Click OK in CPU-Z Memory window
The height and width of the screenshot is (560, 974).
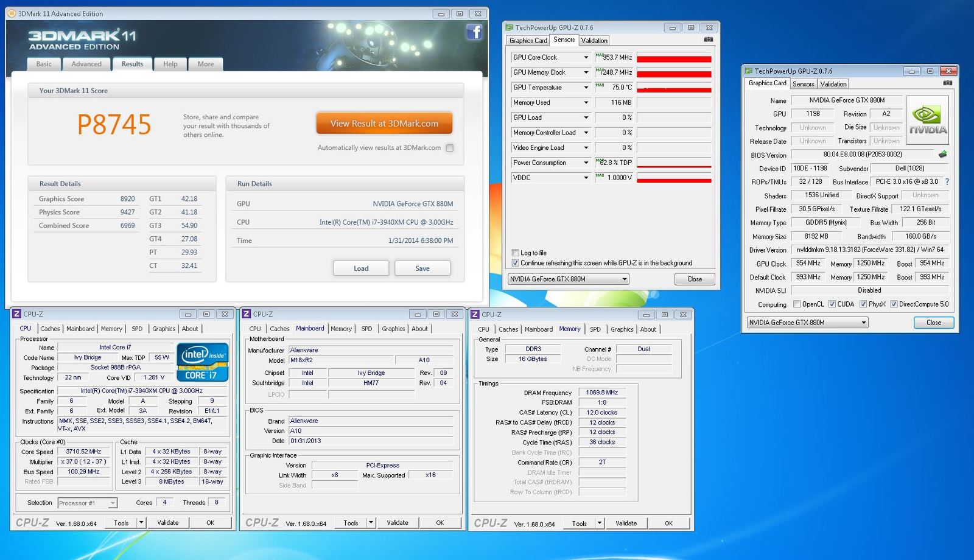pos(668,523)
